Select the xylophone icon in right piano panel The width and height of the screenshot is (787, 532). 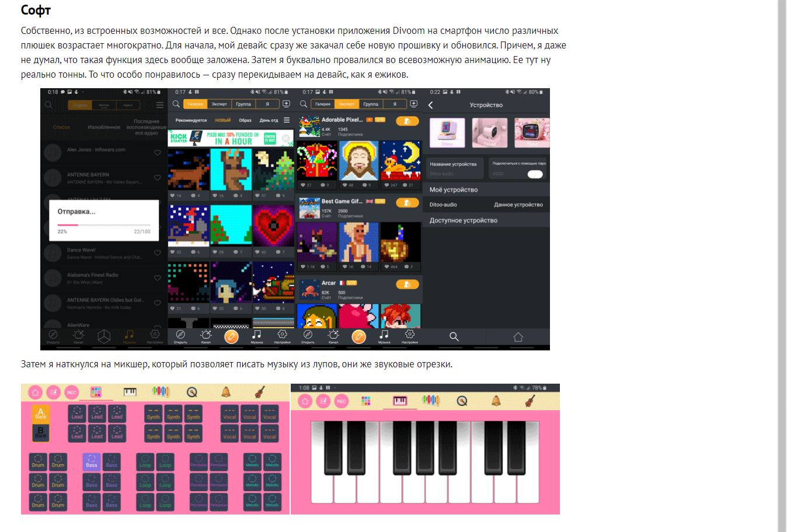coord(431,401)
